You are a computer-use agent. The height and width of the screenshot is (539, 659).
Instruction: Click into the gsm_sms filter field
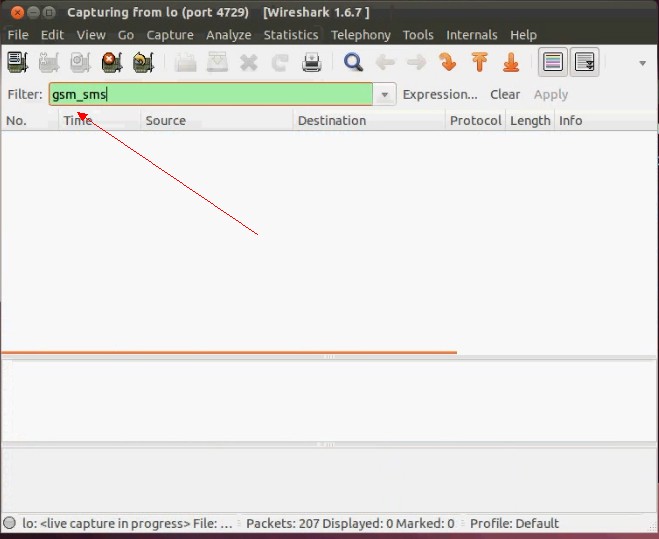(x=211, y=94)
